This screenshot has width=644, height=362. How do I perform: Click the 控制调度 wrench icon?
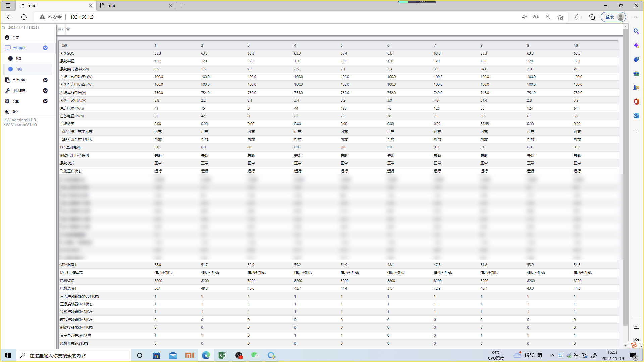click(x=7, y=91)
